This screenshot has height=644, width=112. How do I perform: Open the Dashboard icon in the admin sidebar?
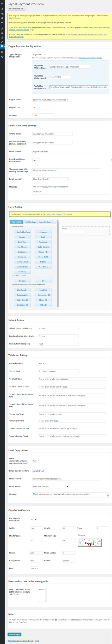(x=2, y=4)
